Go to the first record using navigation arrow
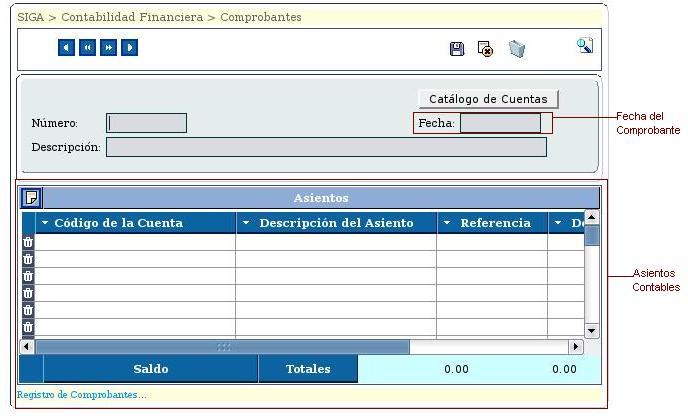Screen dimensions: 688x418 pos(66,47)
